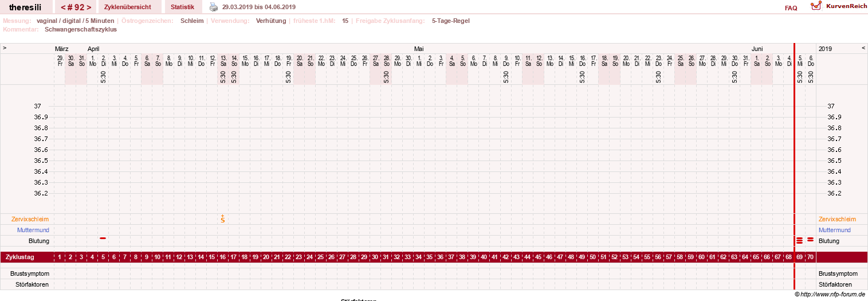Click the Verwendung value Verhütung
This screenshot has height=301, width=868.
[x=271, y=21]
